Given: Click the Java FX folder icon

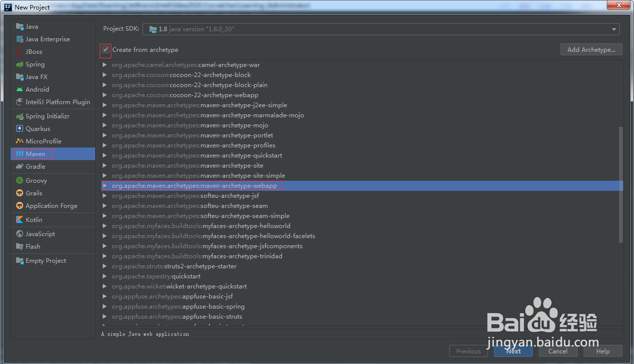Looking at the screenshot, I should pos(20,77).
